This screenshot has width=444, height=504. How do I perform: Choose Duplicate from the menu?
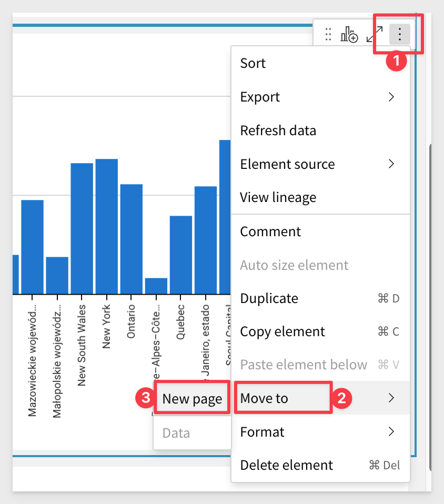pyautogui.click(x=269, y=299)
